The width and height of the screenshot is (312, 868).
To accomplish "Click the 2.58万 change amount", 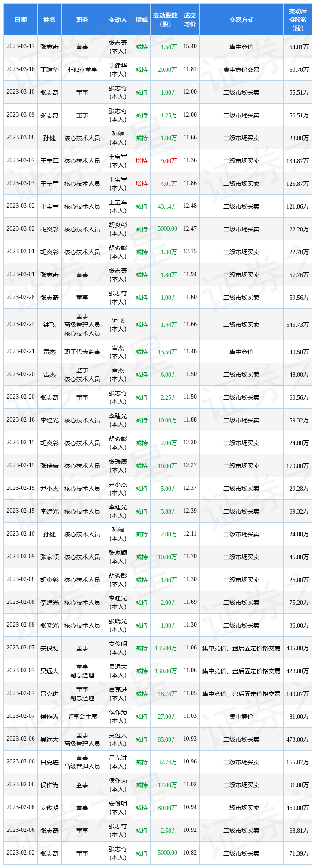I will point(169,830).
